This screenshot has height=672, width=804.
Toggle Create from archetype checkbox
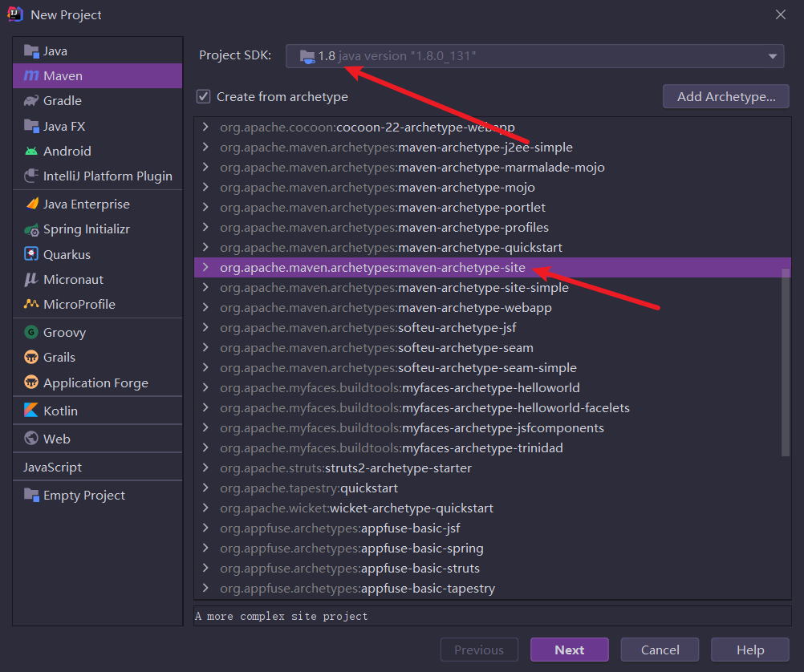coord(204,96)
